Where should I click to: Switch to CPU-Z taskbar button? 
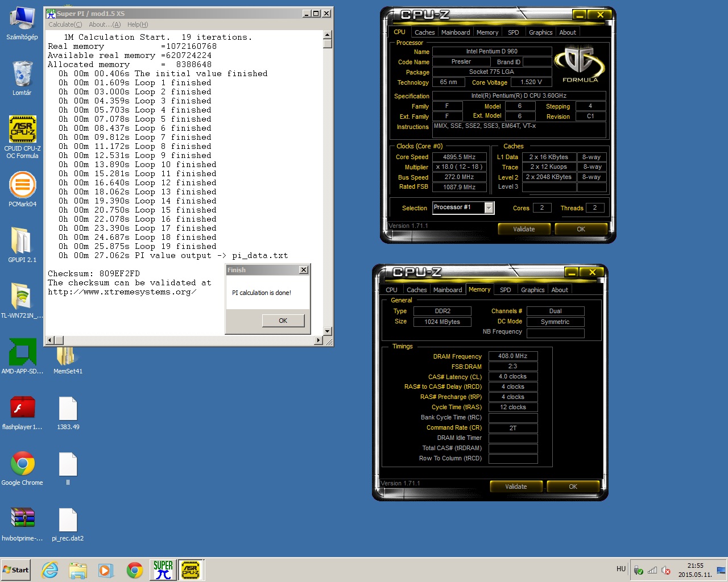[191, 570]
